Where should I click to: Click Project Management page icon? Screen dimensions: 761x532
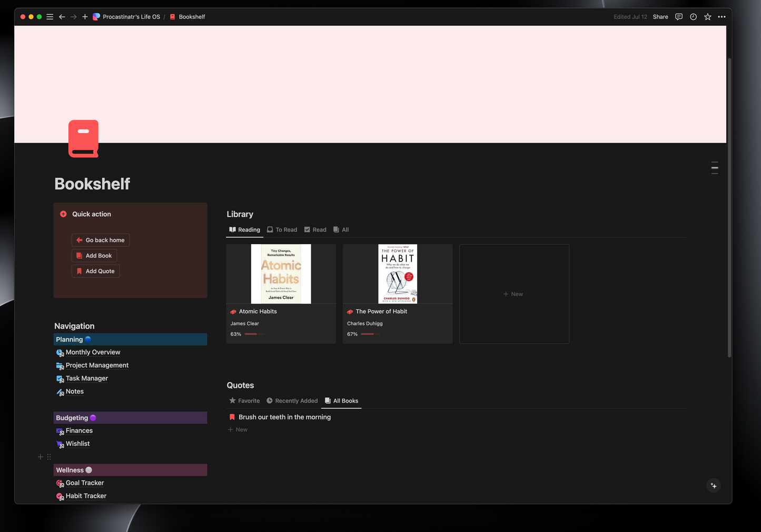(x=60, y=366)
